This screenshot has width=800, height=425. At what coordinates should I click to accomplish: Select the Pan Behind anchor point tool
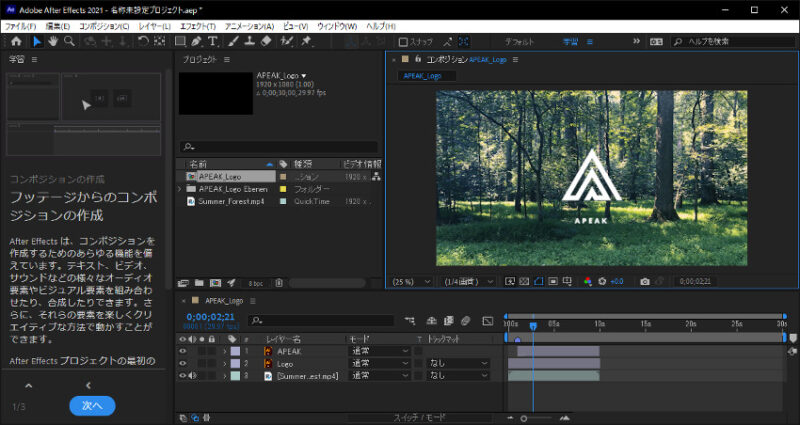click(x=160, y=41)
